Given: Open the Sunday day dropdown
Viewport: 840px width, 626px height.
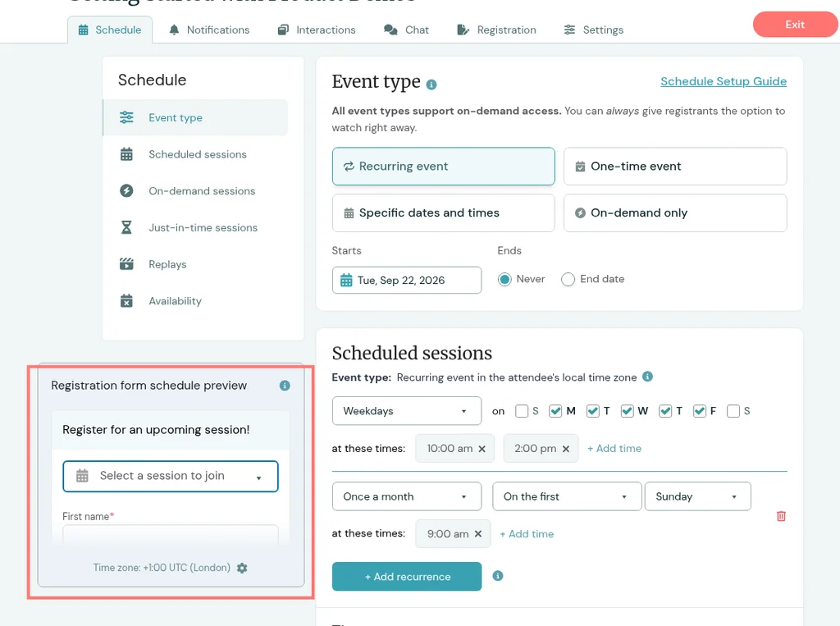Looking at the screenshot, I should pyautogui.click(x=697, y=497).
